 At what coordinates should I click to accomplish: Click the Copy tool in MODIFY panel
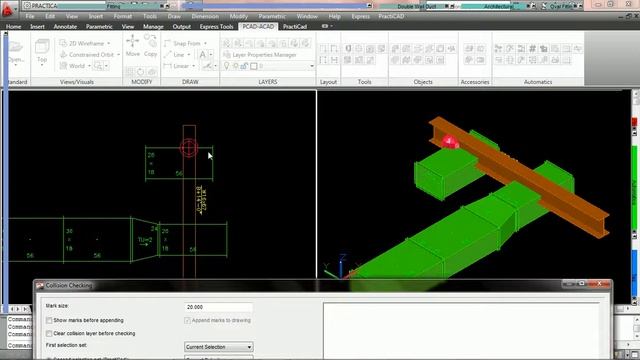(x=151, y=45)
